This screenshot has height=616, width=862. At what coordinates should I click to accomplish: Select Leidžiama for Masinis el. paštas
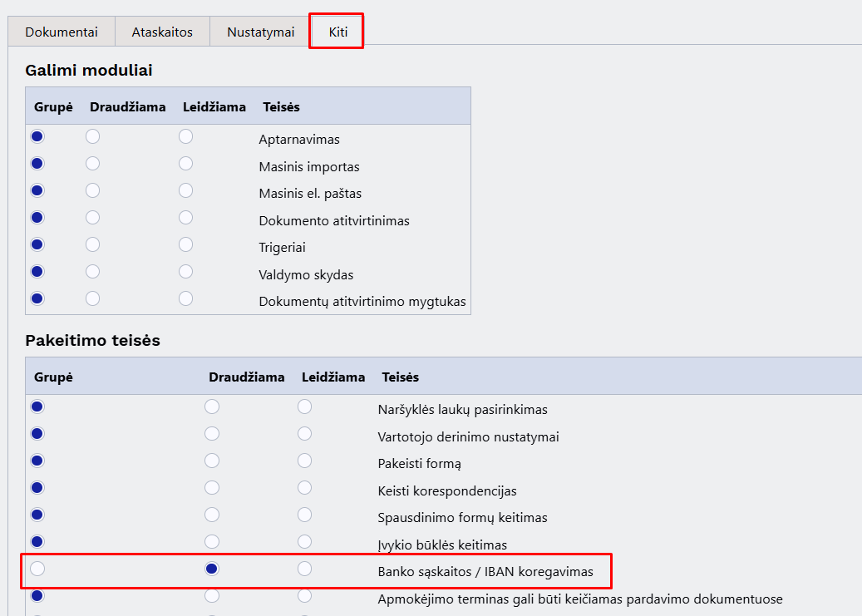(x=185, y=190)
